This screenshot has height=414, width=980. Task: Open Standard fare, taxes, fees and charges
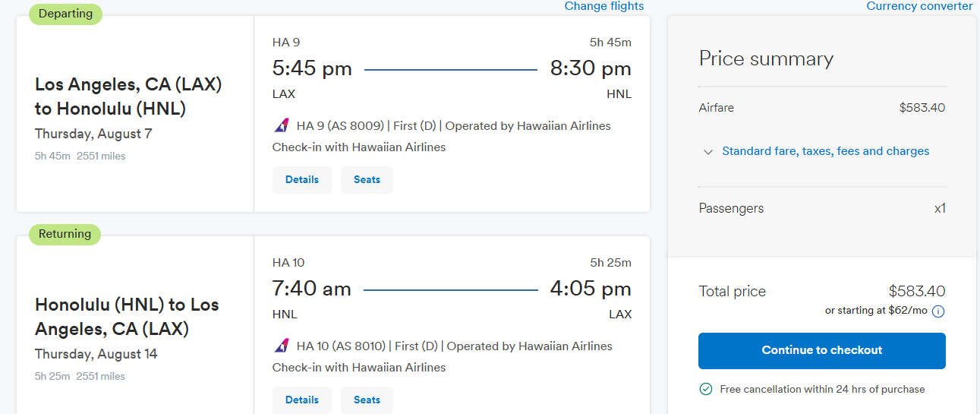825,151
